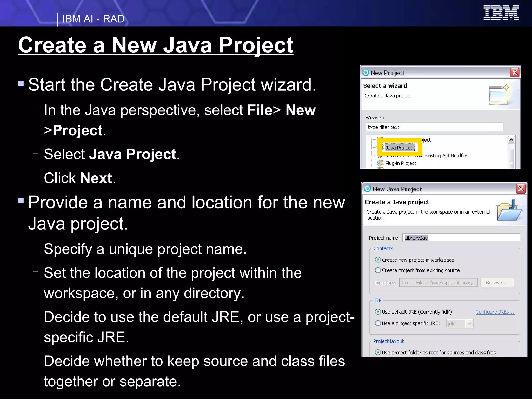
Task: Select Create new project in workspace
Action: pyautogui.click(x=414, y=260)
